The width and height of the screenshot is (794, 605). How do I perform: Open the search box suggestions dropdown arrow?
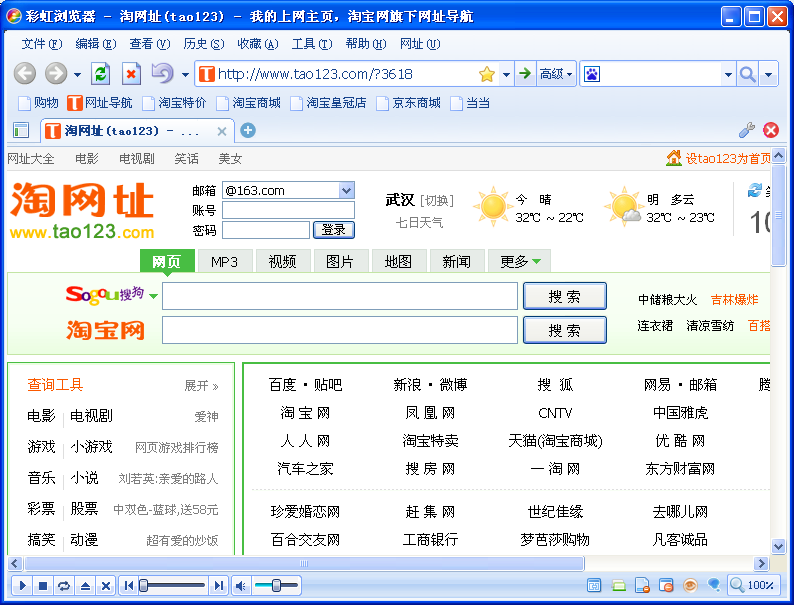coord(728,75)
